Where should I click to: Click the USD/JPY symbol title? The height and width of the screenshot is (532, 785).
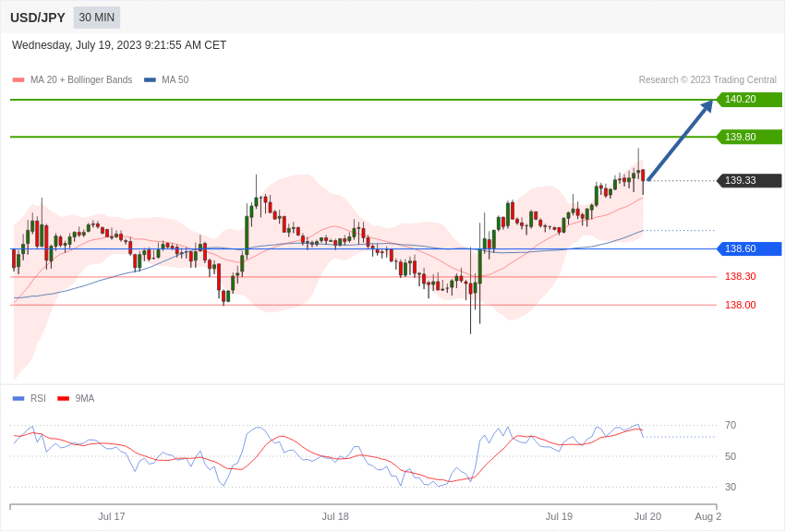coord(38,18)
